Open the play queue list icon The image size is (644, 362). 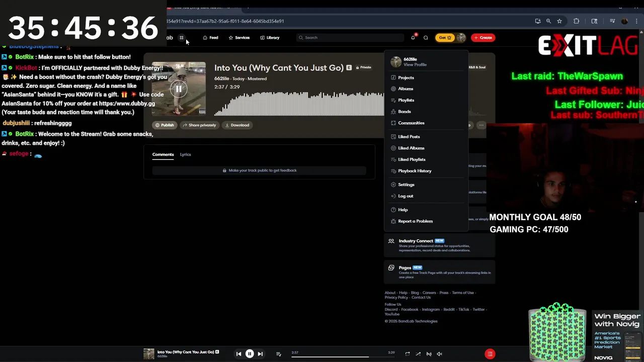click(279, 354)
